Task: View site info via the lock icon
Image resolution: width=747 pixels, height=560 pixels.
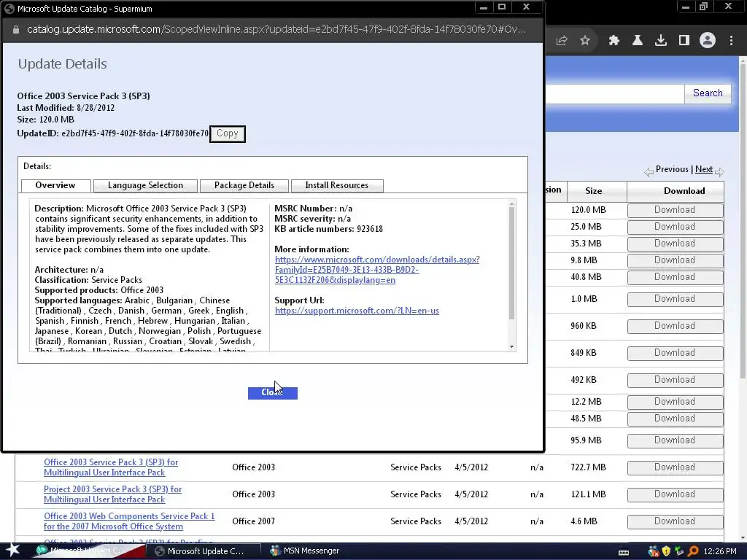Action: 16,29
